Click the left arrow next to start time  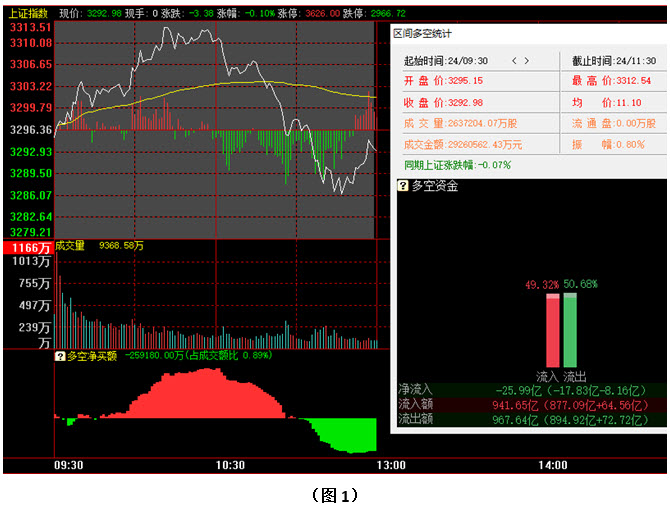pyautogui.click(x=515, y=61)
